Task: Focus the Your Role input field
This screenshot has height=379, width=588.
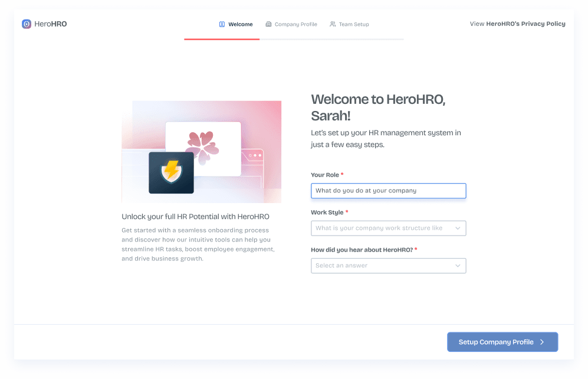Action: [x=389, y=191]
